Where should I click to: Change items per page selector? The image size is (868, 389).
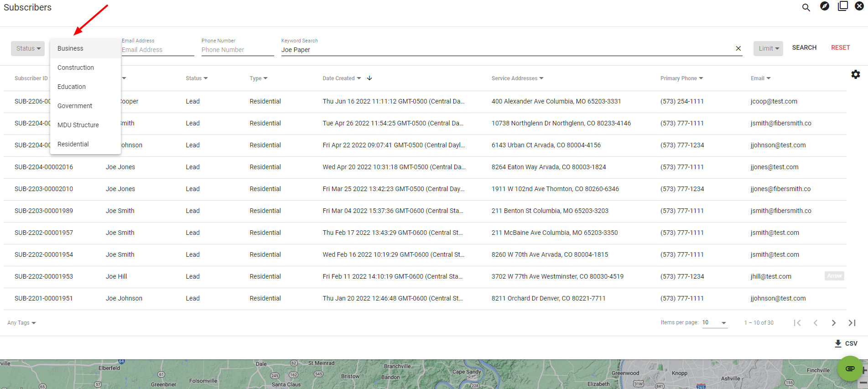click(x=715, y=322)
